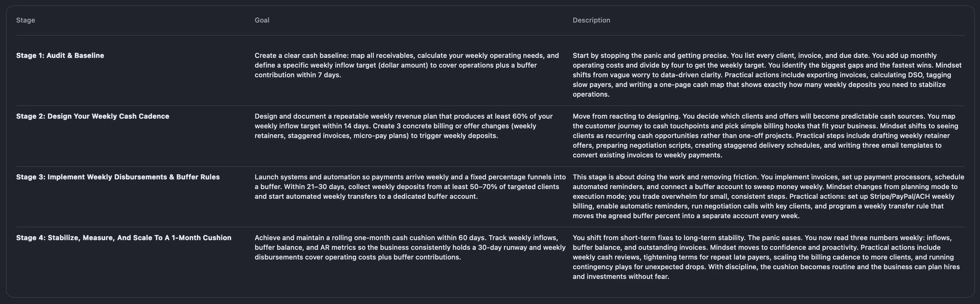Click the goal text starting 'Achieve and maintain a rolling'
The width and height of the screenshot is (980, 304).
(410, 247)
